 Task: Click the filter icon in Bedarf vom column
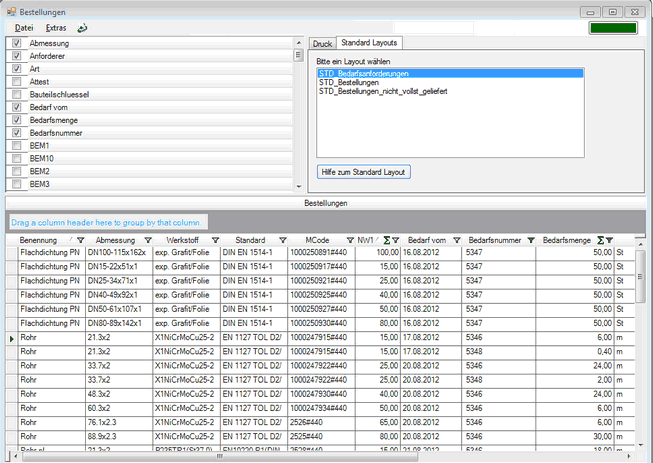457,241
